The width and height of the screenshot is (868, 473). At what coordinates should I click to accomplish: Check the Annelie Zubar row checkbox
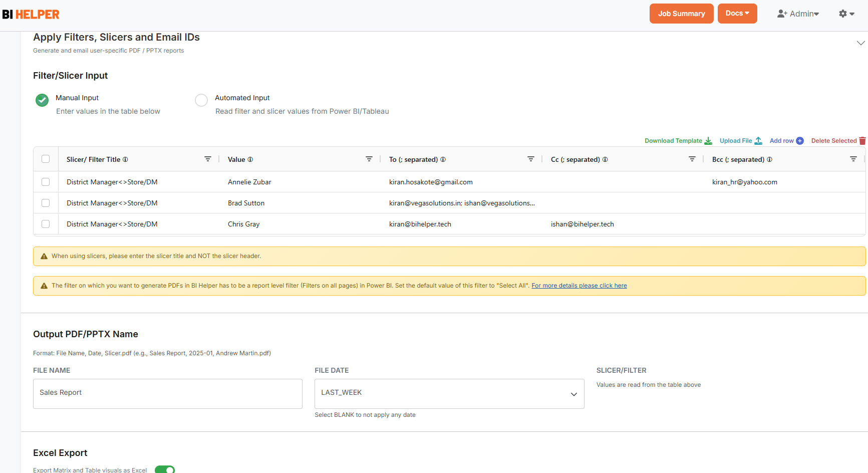click(x=46, y=182)
